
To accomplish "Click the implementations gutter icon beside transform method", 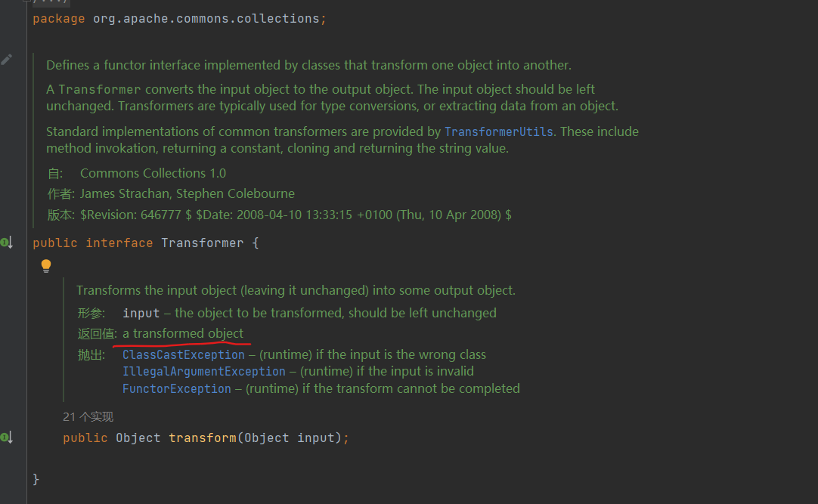I will [6, 438].
